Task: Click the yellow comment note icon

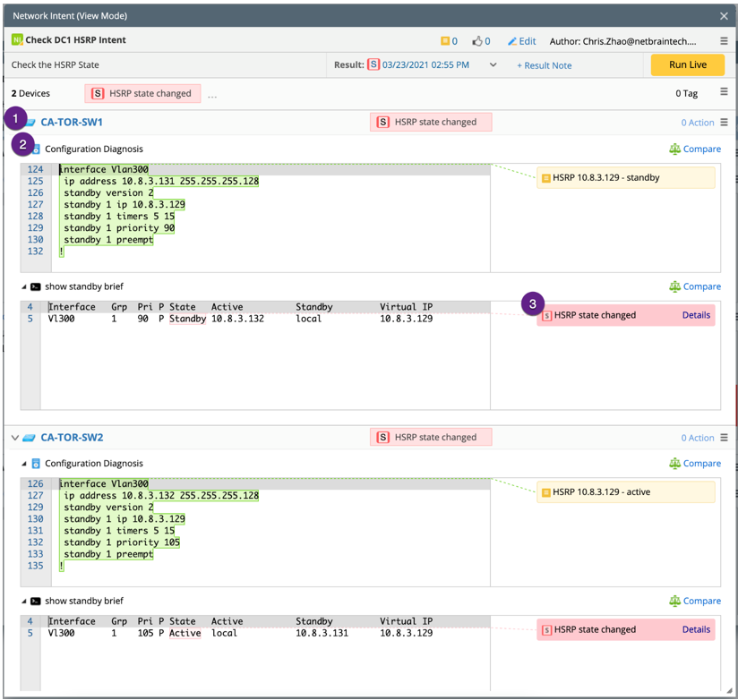Action: click(445, 41)
